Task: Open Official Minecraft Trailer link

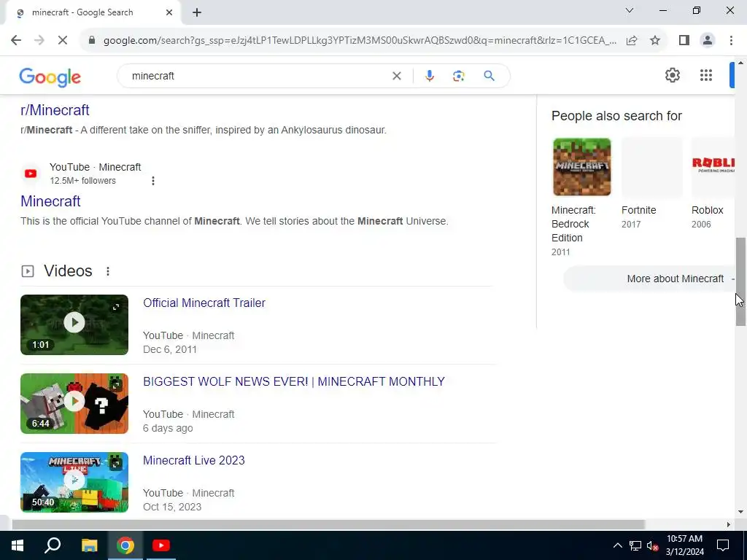Action: (204, 303)
